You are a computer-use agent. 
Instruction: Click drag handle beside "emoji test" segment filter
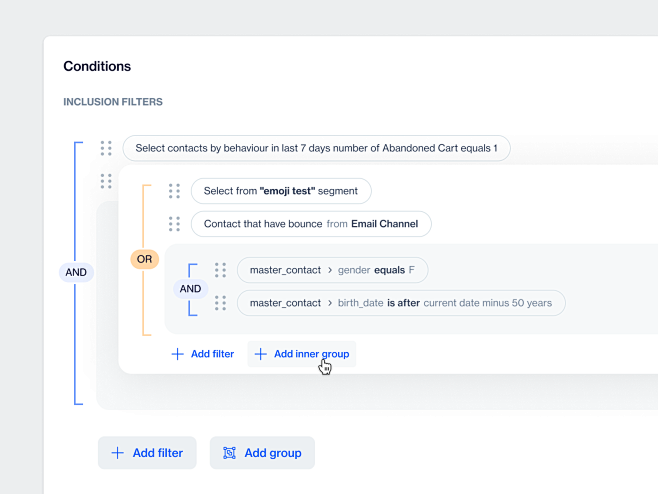[x=174, y=191]
